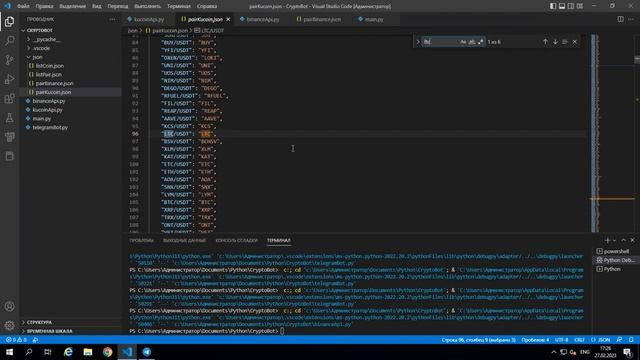640x360 pixels.
Task: Open File Explorer from the taskbar
Action: pos(88,352)
